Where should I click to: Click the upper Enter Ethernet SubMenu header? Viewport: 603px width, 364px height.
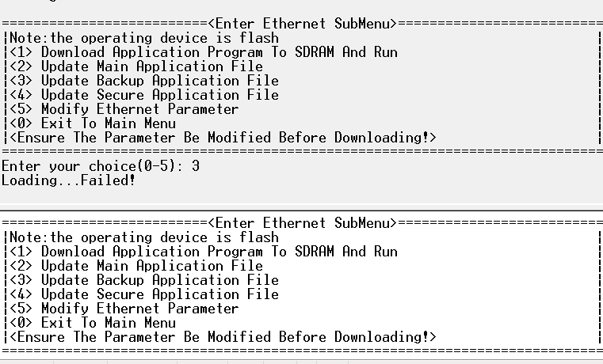(x=302, y=24)
